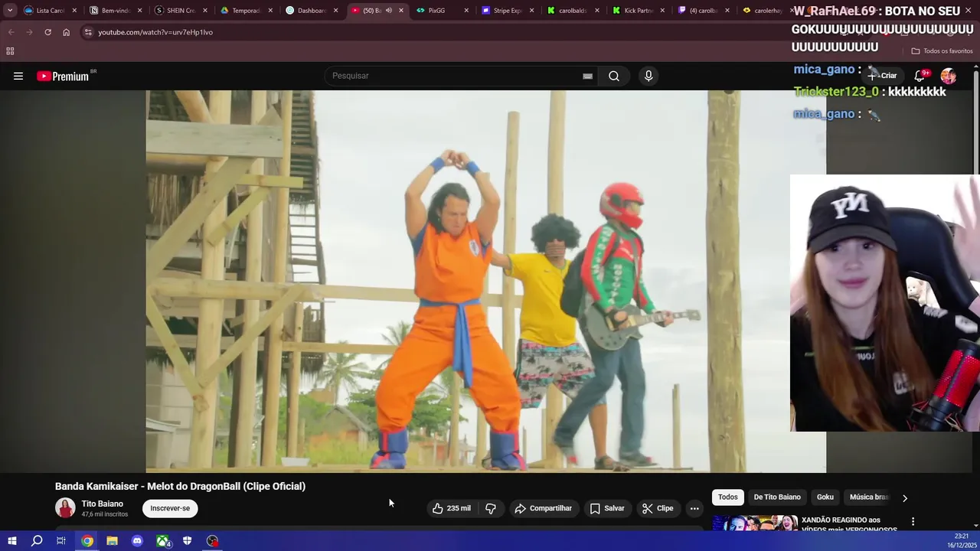
Task: Open the apps grid in bookmarks bar
Action: tap(10, 51)
